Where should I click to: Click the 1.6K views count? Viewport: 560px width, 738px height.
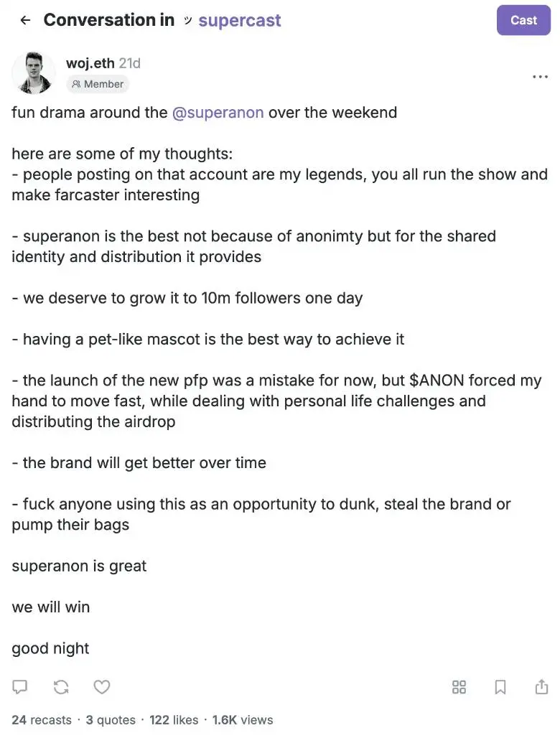(x=243, y=720)
